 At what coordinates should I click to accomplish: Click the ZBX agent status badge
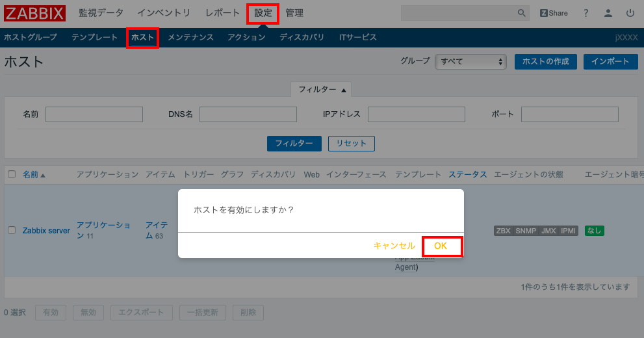click(503, 231)
